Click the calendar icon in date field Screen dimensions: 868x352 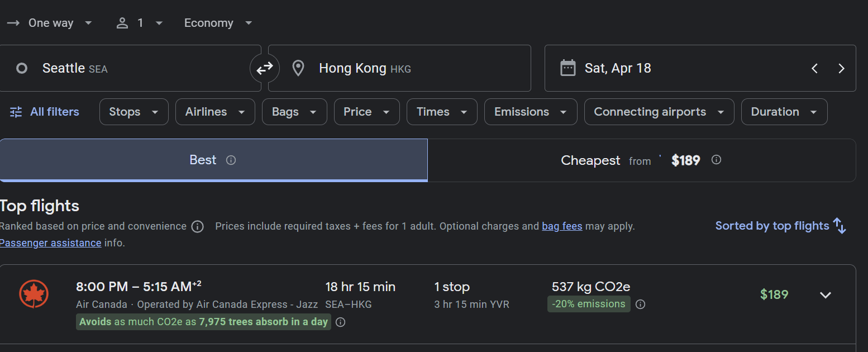567,68
